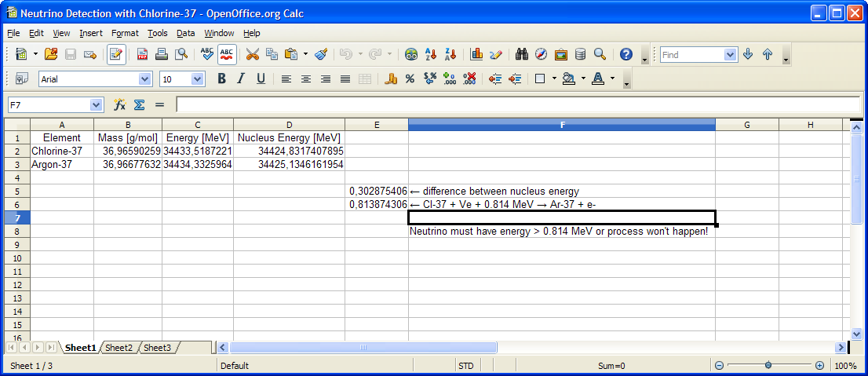Open the Format menu
Screen dimensions: 868x376
point(124,33)
